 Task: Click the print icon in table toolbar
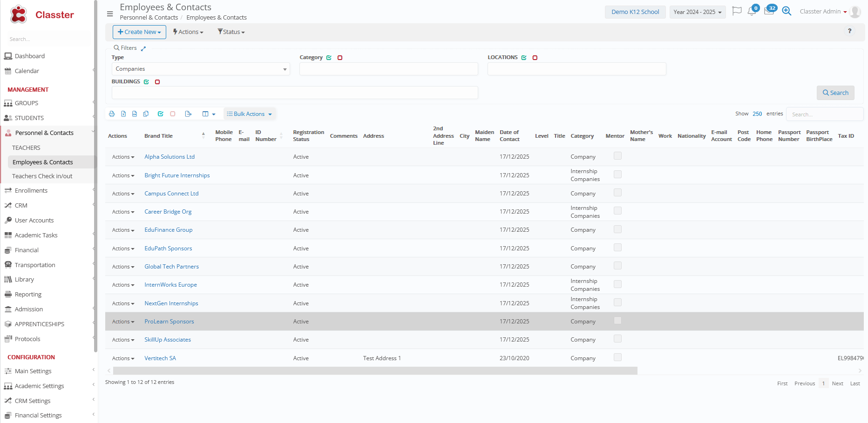point(112,114)
